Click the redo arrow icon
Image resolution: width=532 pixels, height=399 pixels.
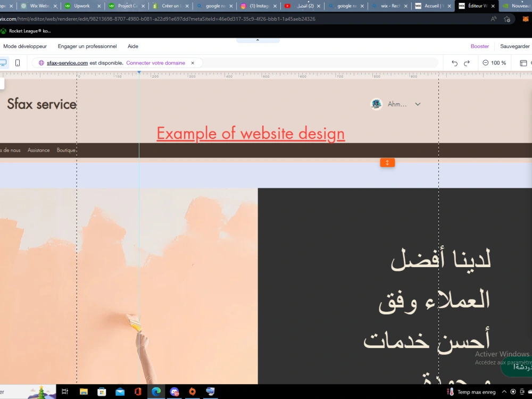tap(467, 63)
